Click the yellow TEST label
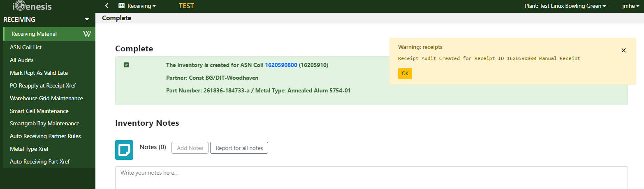This screenshot has height=189, width=644. click(x=186, y=6)
